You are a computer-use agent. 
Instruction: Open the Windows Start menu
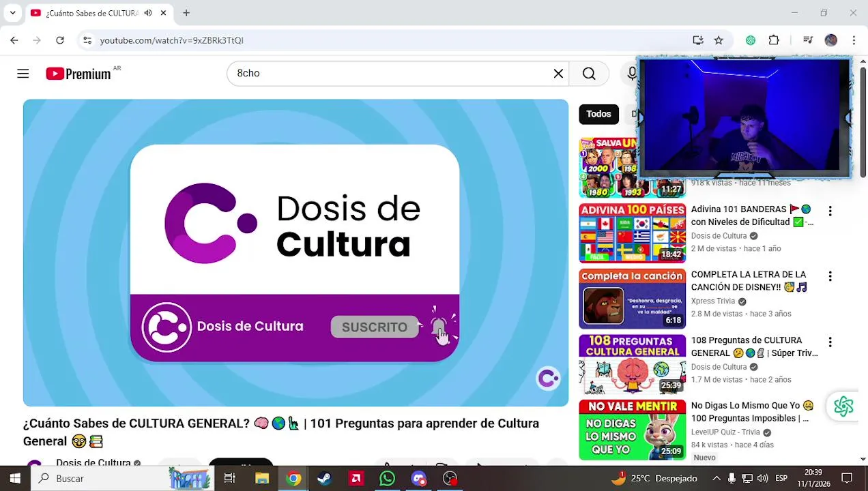point(15,479)
